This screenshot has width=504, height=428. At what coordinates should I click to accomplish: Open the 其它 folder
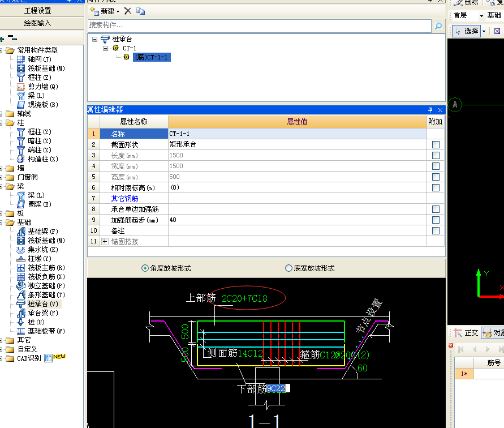[x=18, y=340]
